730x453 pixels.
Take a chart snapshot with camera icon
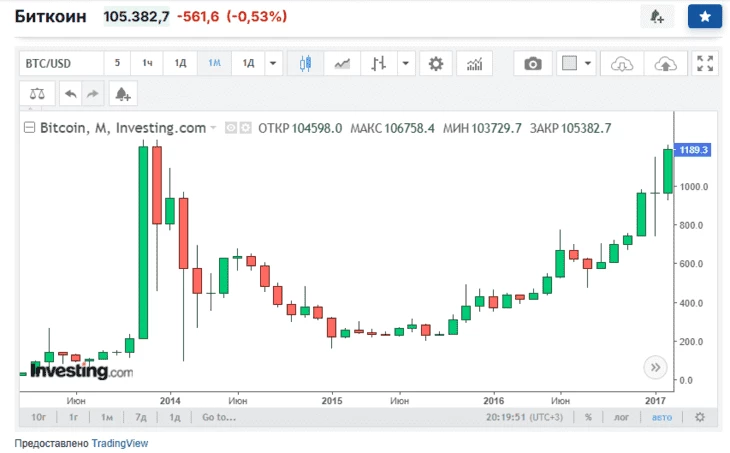coord(533,63)
